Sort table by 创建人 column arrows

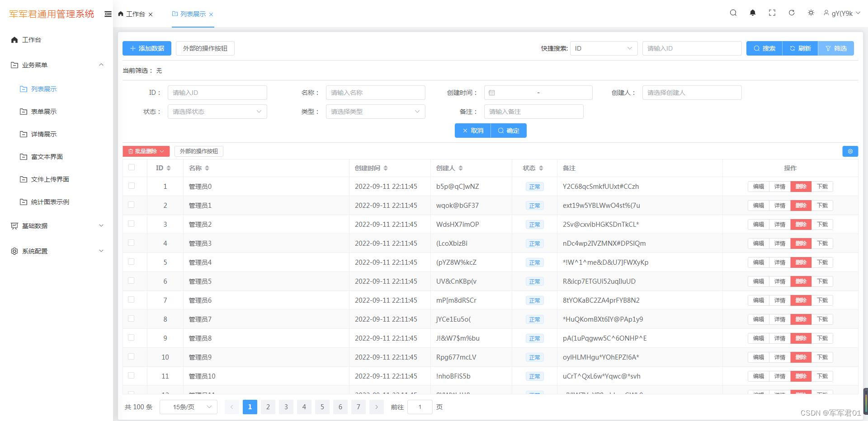click(461, 168)
